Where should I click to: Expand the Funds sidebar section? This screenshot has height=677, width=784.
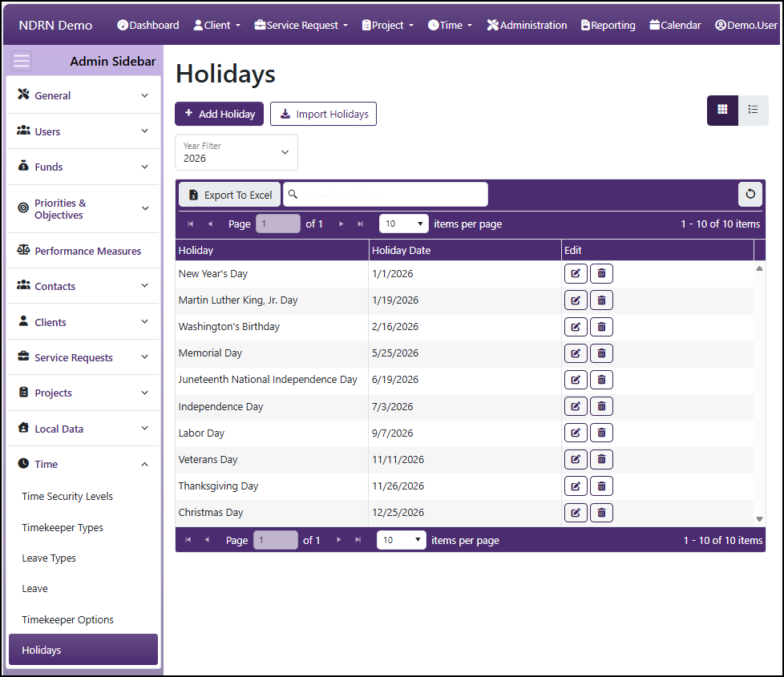pos(83,167)
